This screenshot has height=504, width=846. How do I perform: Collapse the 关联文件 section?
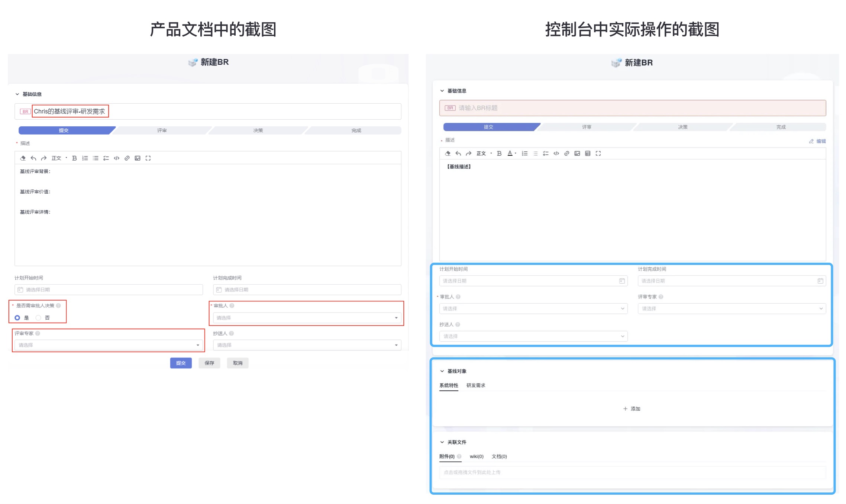point(442,442)
